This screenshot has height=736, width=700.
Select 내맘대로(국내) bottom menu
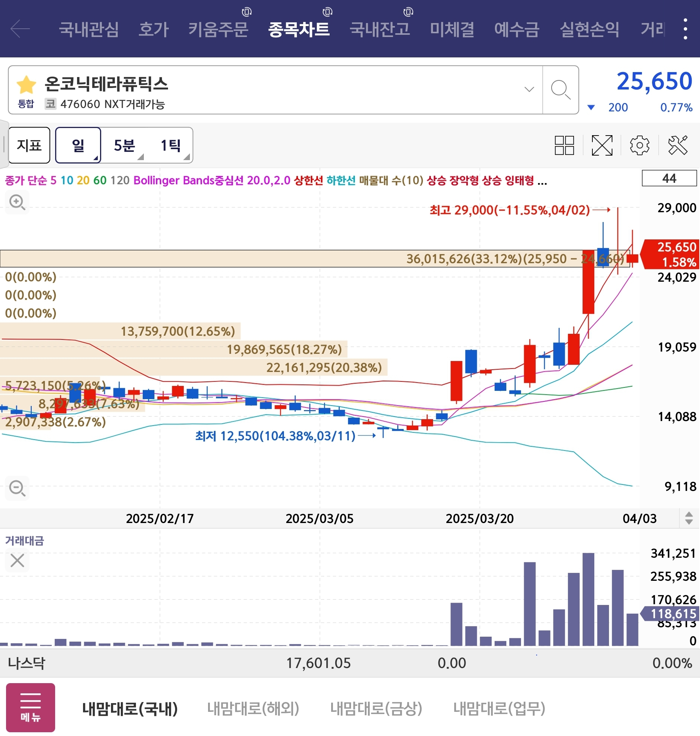tap(130, 708)
